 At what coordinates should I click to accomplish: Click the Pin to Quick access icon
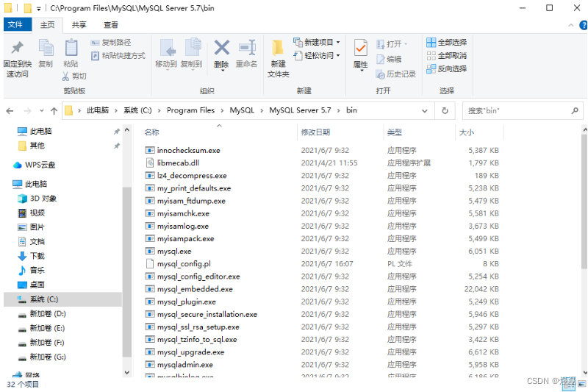coord(17,48)
